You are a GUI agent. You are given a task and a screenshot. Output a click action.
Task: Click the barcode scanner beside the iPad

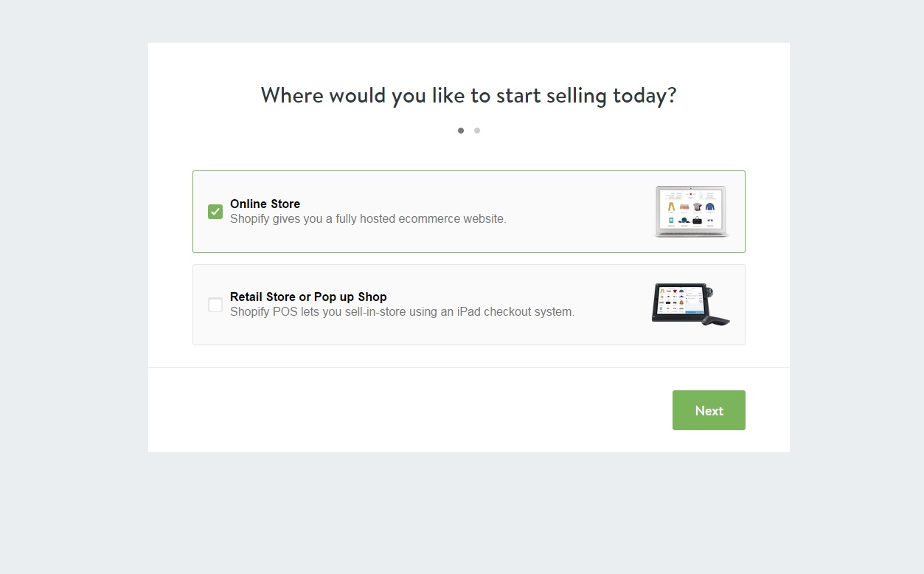(x=715, y=319)
